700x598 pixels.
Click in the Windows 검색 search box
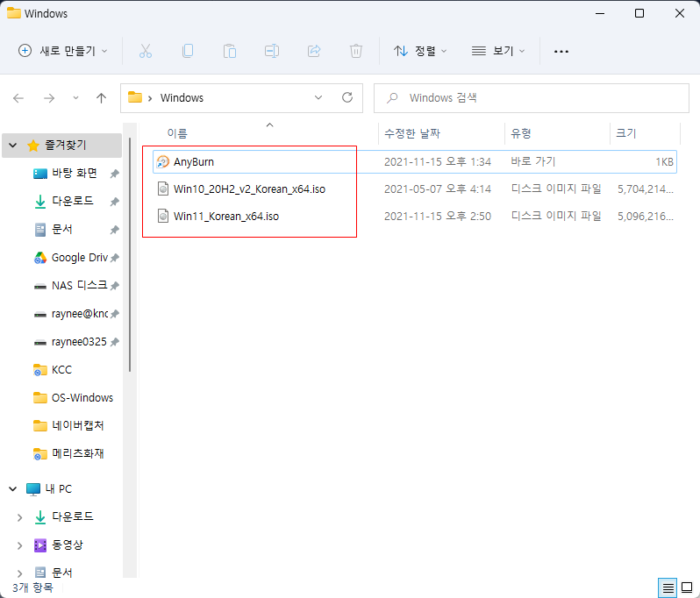[x=532, y=97]
